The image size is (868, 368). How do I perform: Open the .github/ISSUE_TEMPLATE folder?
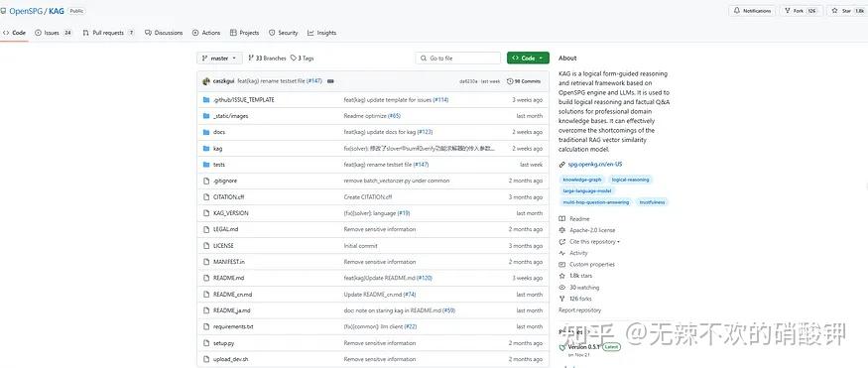click(x=244, y=99)
